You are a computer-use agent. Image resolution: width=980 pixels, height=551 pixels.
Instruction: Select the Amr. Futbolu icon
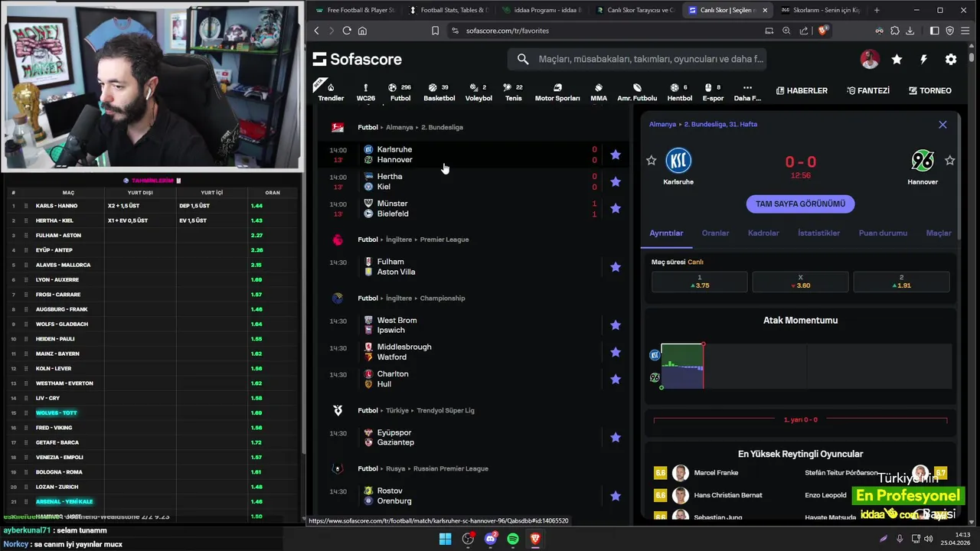click(x=637, y=92)
